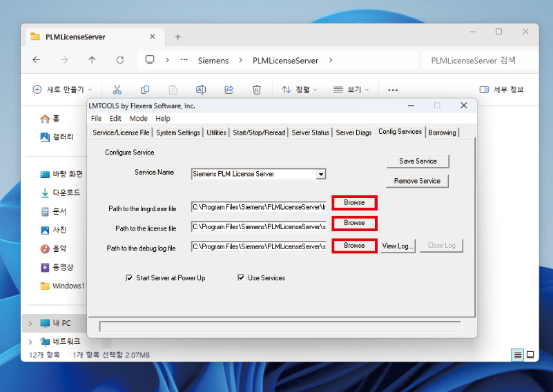Image resolution: width=553 pixels, height=392 pixels.
Task: Click Siemens in the Explorer address bar
Action: click(x=213, y=60)
